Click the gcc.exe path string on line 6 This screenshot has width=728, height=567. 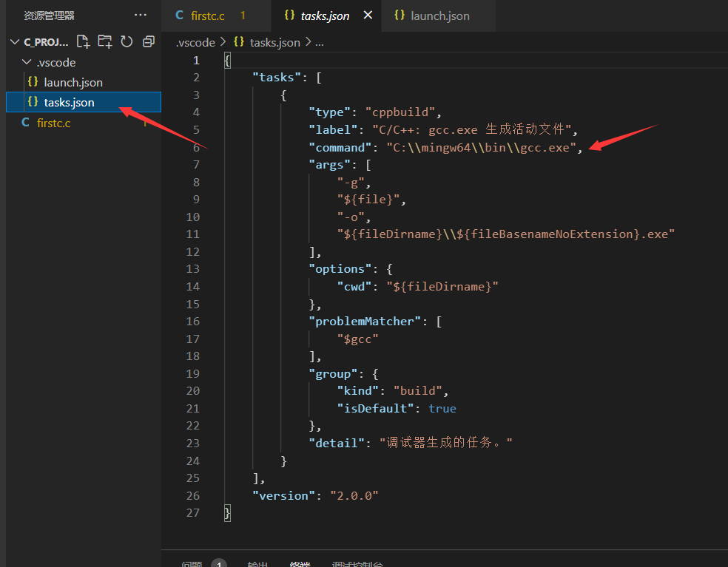[x=481, y=148]
